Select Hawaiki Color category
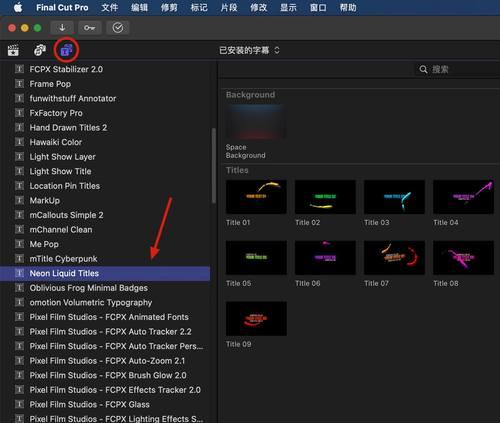Image resolution: width=500 pixels, height=423 pixels. [105, 142]
